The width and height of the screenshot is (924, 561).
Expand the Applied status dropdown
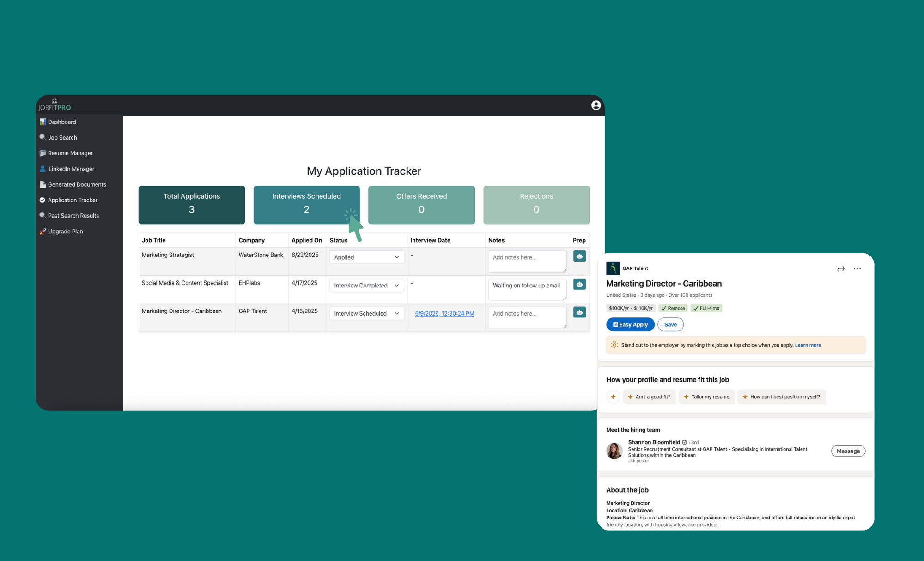coord(366,257)
